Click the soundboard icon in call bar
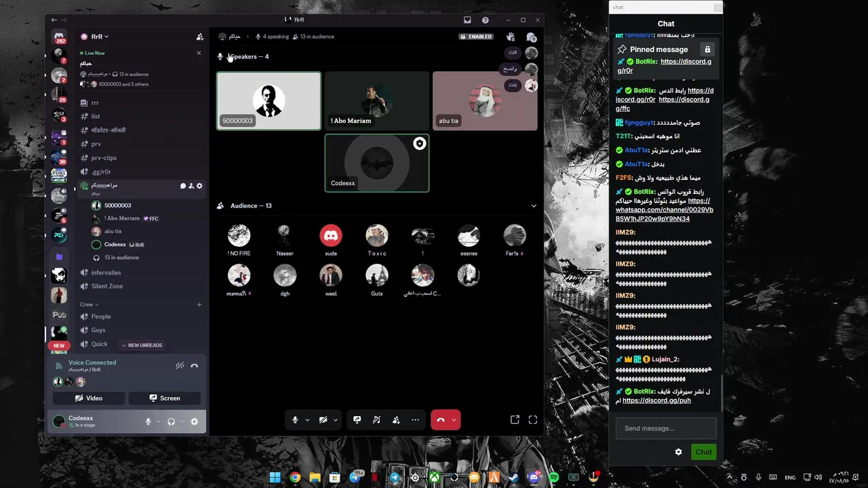This screenshot has width=868, height=488. click(x=376, y=420)
